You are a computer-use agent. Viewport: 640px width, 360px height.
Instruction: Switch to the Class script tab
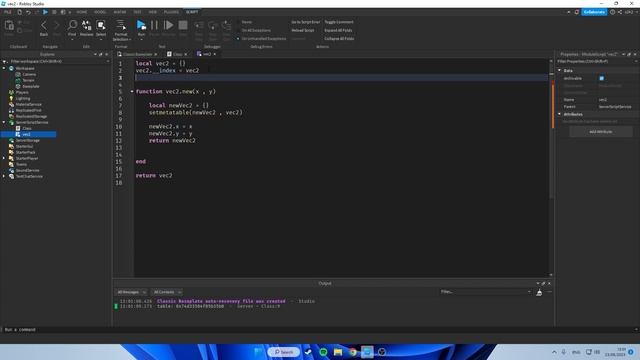click(177, 54)
